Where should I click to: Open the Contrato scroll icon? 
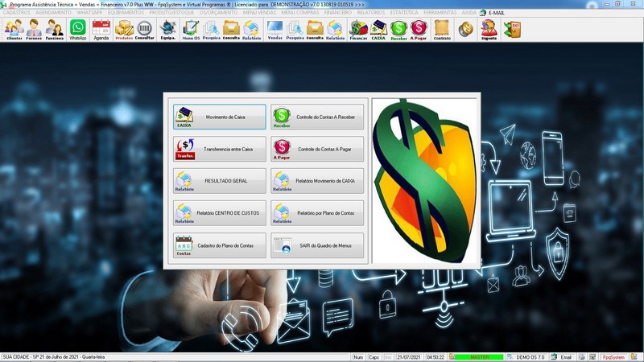click(x=442, y=30)
